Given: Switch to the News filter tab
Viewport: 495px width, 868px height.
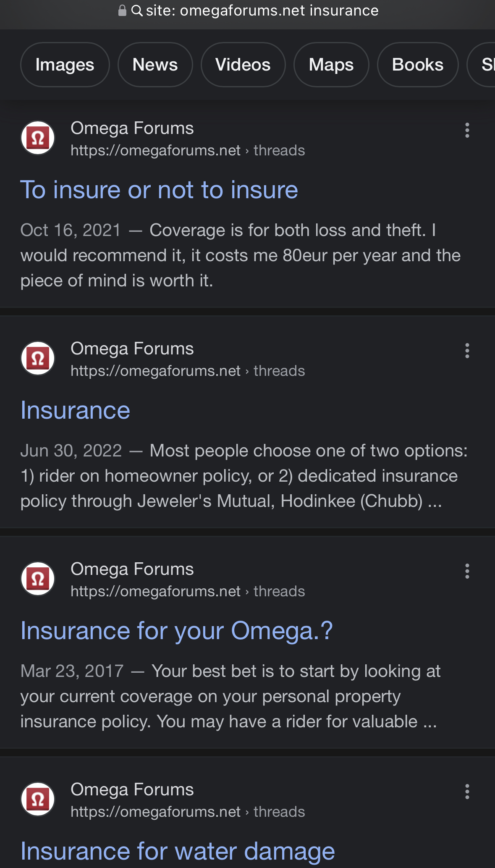Looking at the screenshot, I should 155,65.
